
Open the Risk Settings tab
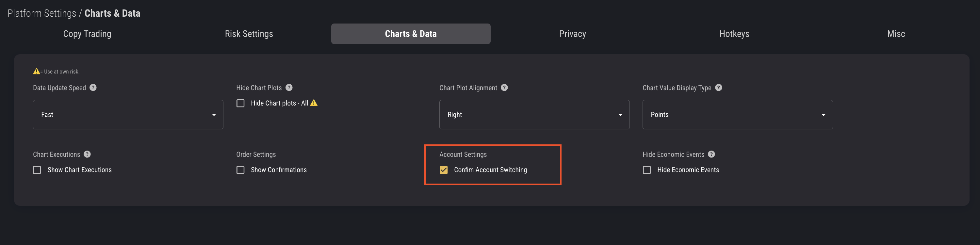coord(249,34)
